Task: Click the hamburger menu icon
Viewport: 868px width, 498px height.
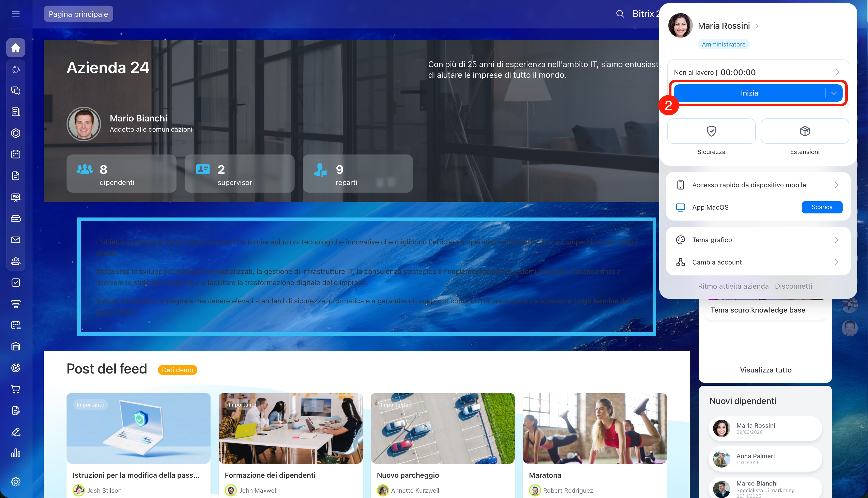Action: pos(16,14)
